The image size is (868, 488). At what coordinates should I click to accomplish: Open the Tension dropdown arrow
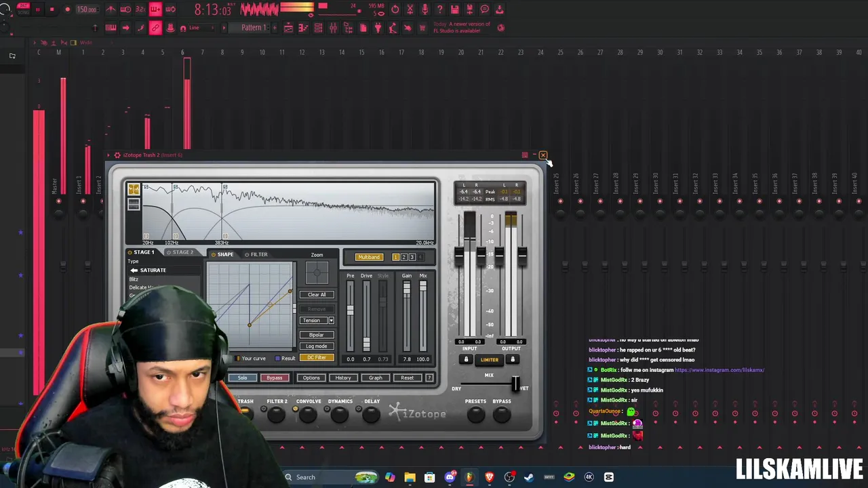[x=331, y=321]
